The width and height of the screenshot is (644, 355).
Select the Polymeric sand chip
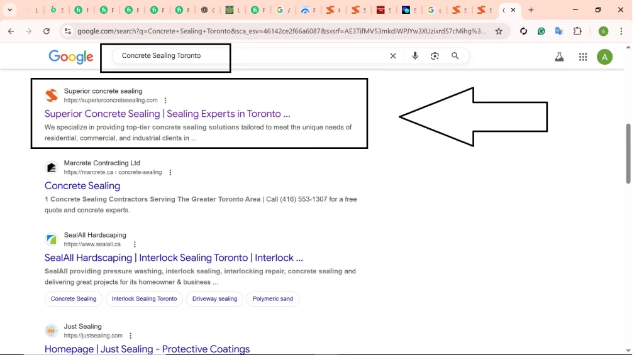tap(273, 299)
